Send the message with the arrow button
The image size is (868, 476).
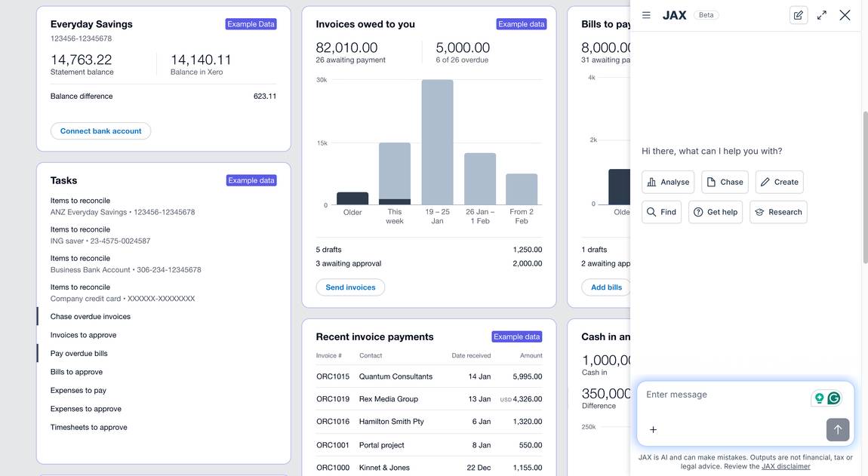(x=838, y=429)
